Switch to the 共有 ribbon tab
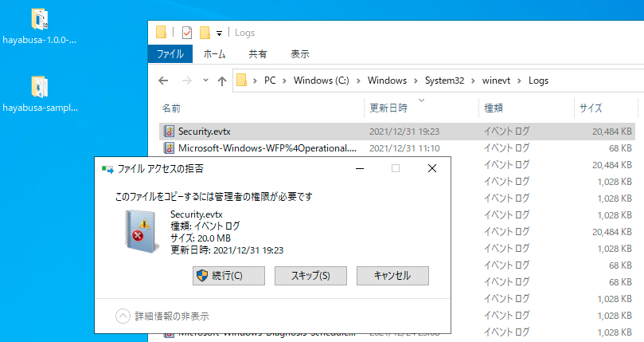The height and width of the screenshot is (342, 644). click(257, 54)
